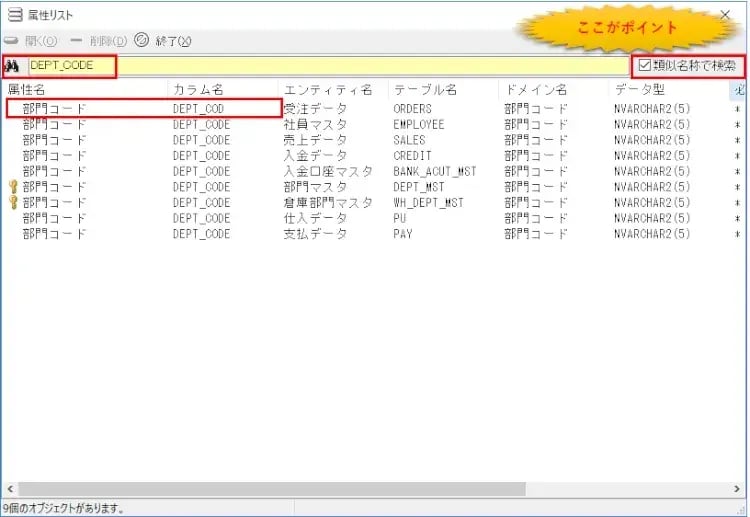Click in the DEPT_CODE search field
This screenshot has width=750, height=517.
click(x=320, y=67)
